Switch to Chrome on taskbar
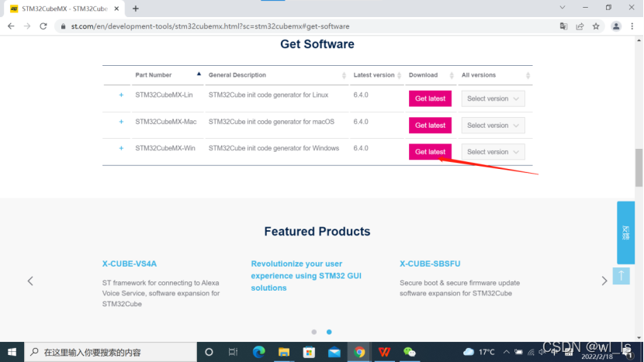Viewport: 644px width, 362px height. click(359, 352)
